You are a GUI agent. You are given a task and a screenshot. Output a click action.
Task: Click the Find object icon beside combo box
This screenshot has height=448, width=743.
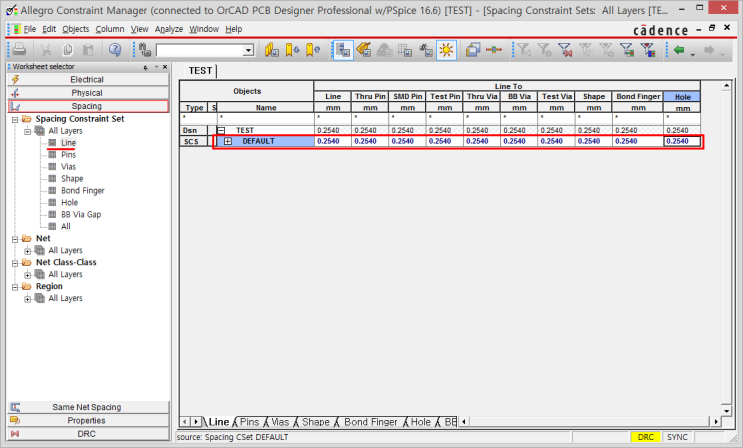point(145,50)
